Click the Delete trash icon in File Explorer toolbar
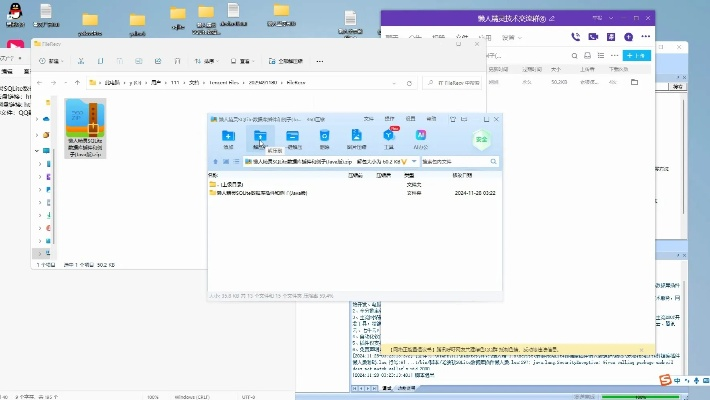The image size is (710, 400). pos(178,61)
